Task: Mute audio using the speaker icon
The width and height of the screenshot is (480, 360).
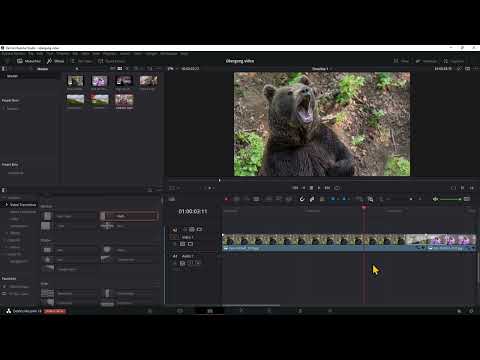Action: (435, 199)
